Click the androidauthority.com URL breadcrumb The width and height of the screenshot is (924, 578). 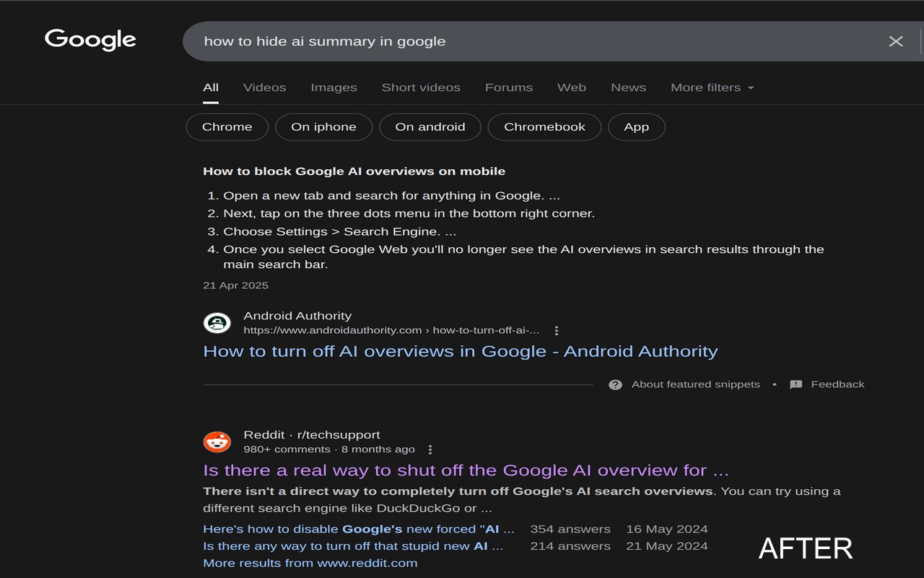(x=392, y=330)
